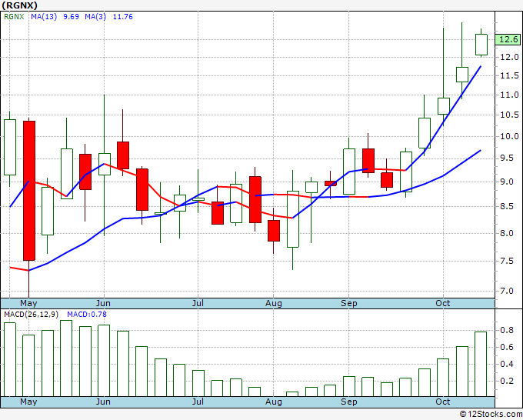Select Sep on the MACD panel timeline

point(349,402)
